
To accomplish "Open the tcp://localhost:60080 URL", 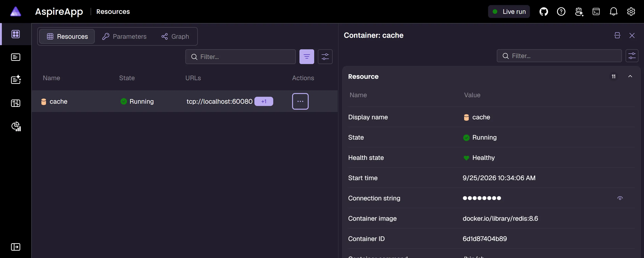I will point(219,101).
